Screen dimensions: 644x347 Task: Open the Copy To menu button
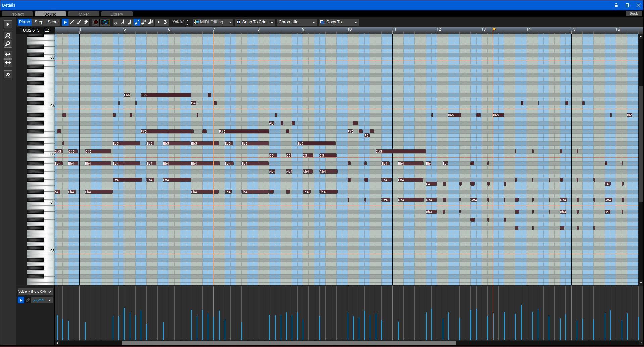point(339,22)
